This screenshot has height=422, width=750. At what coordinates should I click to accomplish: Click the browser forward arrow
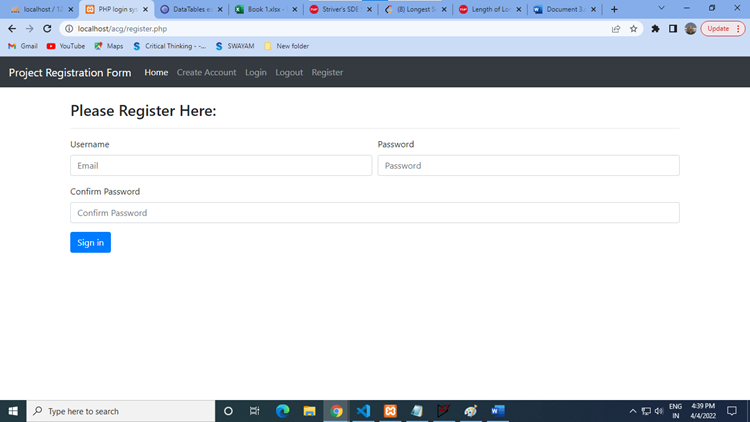click(x=30, y=29)
